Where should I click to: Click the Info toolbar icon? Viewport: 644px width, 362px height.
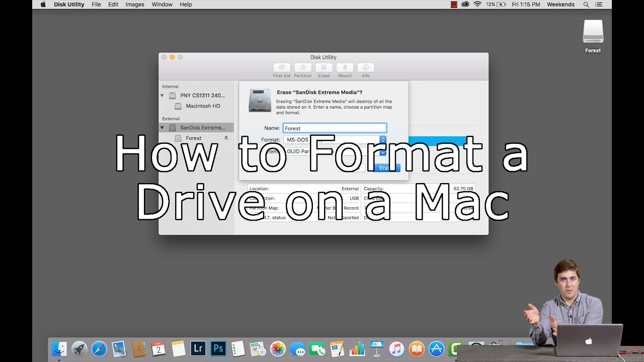coord(366,67)
